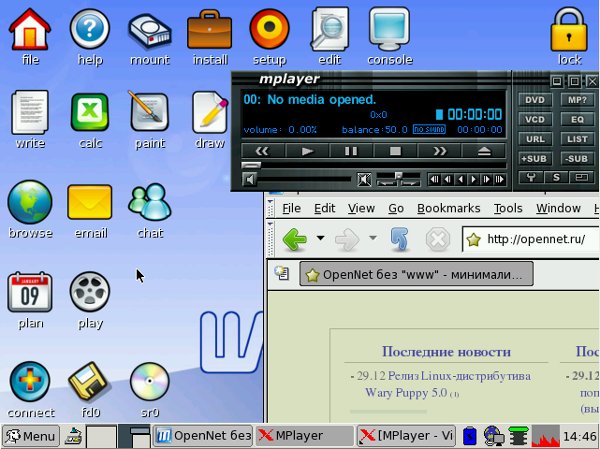
Task: Click the -SUB button in mplayer
Action: tap(577, 158)
